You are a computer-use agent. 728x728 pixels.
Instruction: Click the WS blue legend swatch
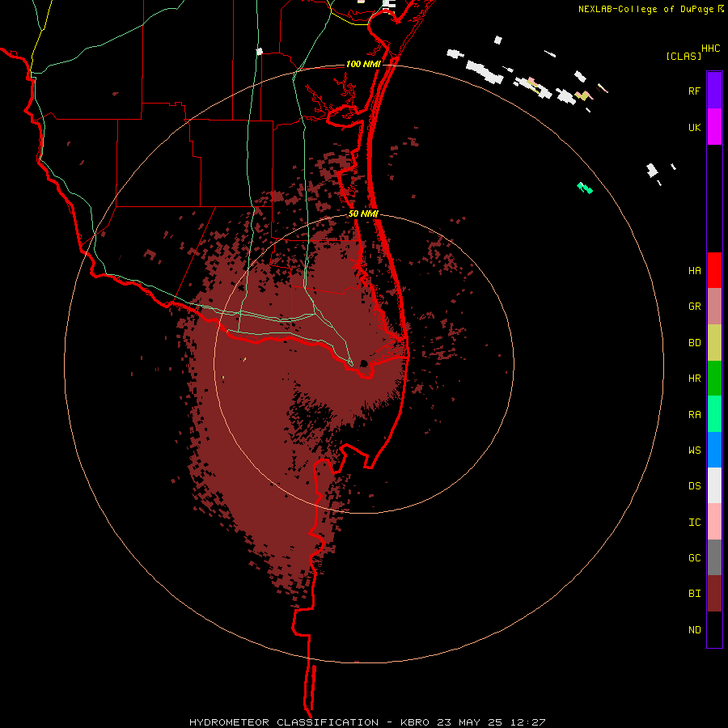click(x=714, y=450)
